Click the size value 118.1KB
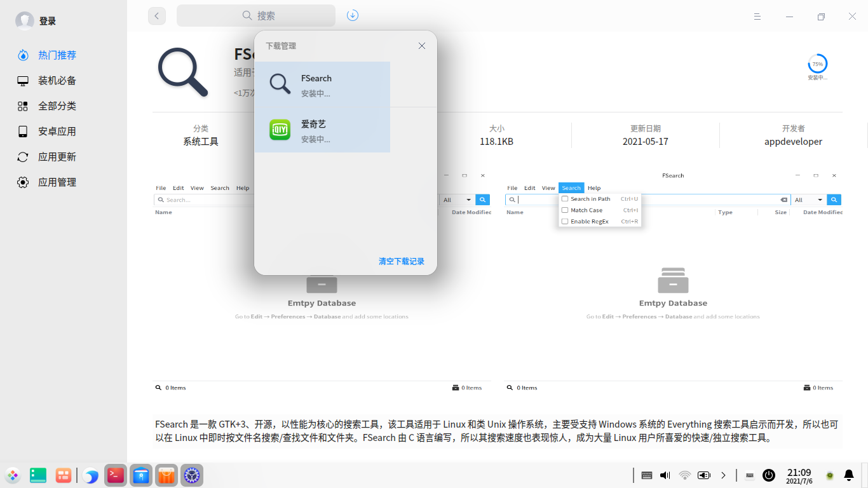Viewport: 868px width, 488px height. (496, 142)
